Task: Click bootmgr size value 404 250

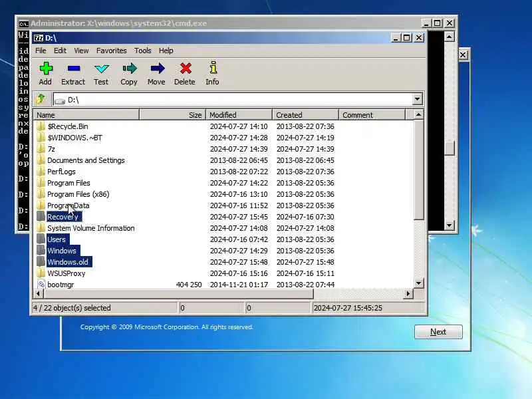Action: 189,285
